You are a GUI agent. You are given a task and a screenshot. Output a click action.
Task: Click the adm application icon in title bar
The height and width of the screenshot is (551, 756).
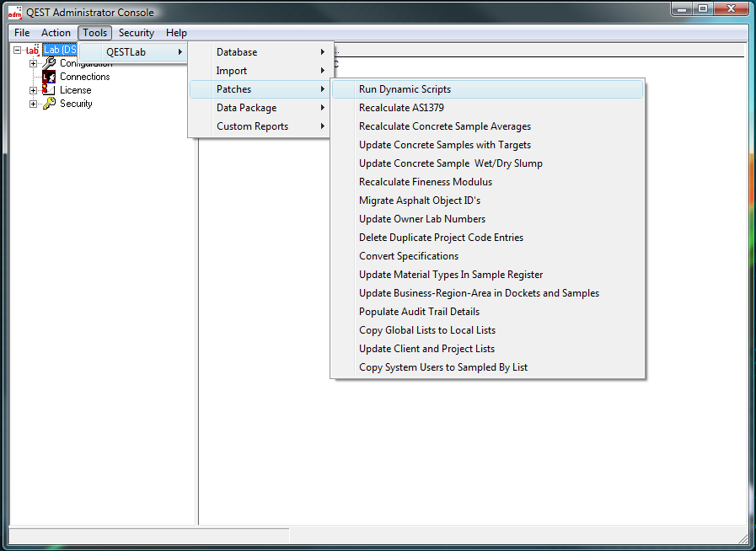pos(14,13)
